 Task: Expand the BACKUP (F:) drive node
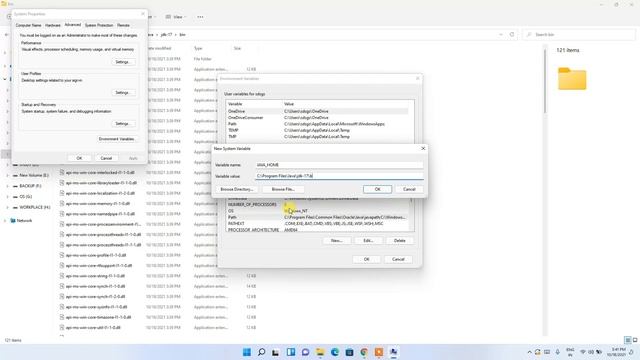7,186
